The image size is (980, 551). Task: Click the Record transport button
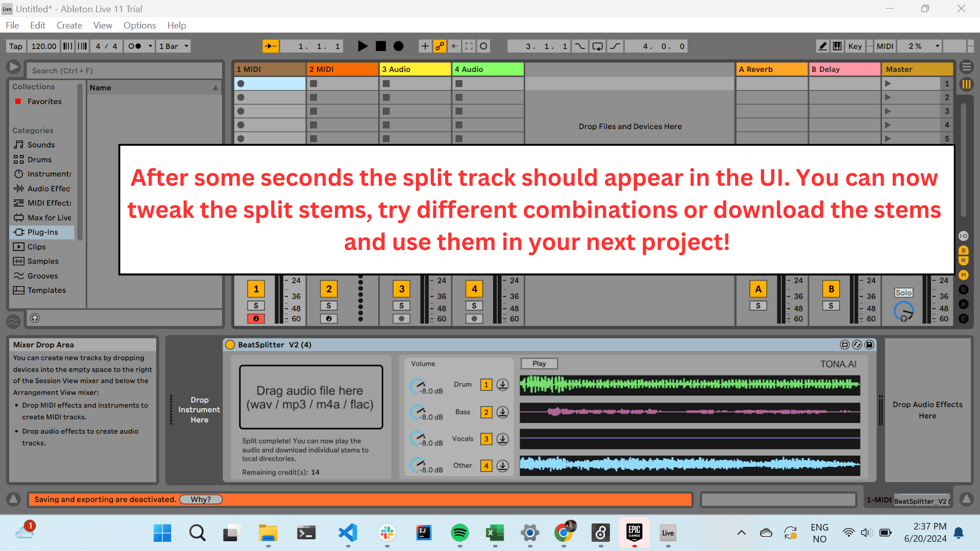pyautogui.click(x=398, y=46)
